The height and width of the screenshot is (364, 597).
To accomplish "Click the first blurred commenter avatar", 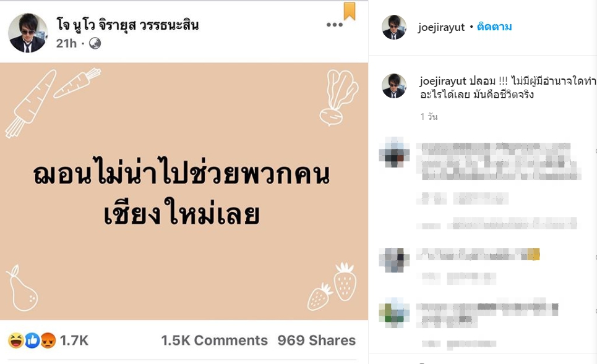I will click(x=394, y=152).
